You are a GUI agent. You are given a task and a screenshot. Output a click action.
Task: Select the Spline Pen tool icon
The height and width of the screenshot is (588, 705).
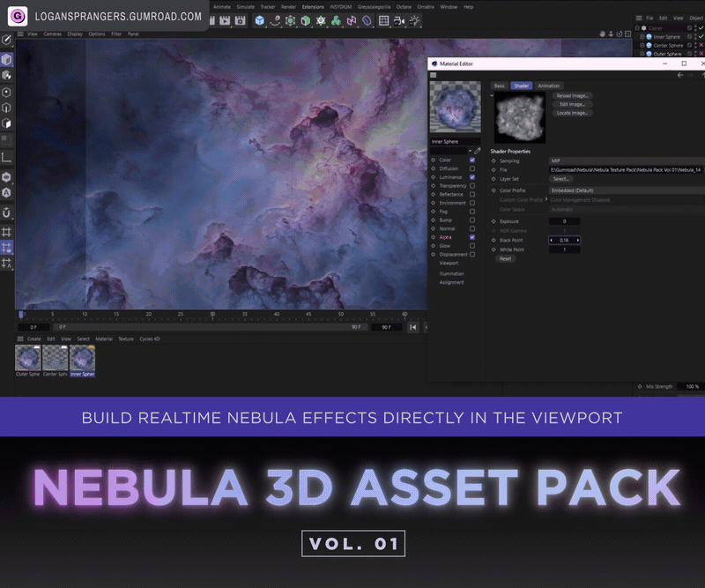pyautogui.click(x=275, y=20)
